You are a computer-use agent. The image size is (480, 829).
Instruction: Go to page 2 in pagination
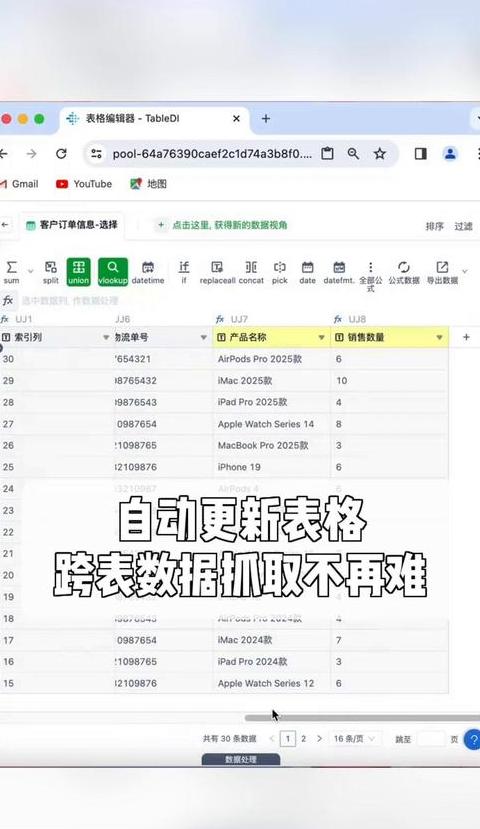pos(303,739)
